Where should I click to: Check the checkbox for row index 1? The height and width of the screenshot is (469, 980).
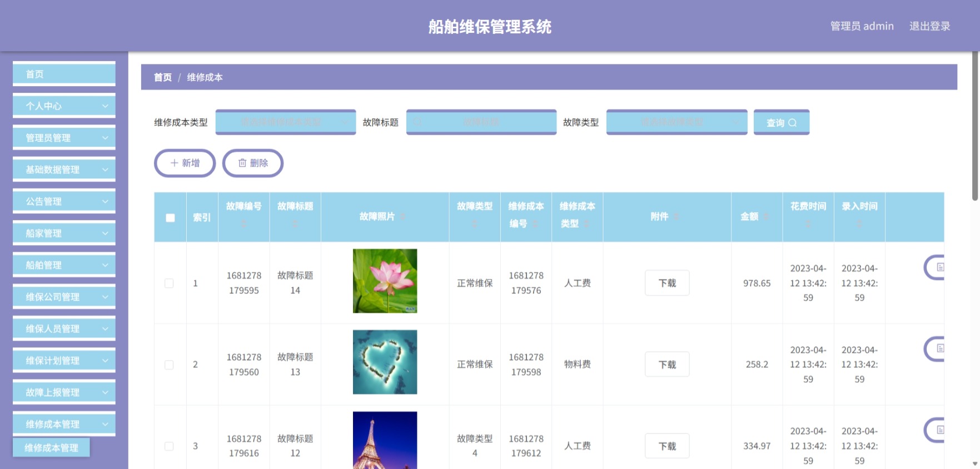coord(169,283)
